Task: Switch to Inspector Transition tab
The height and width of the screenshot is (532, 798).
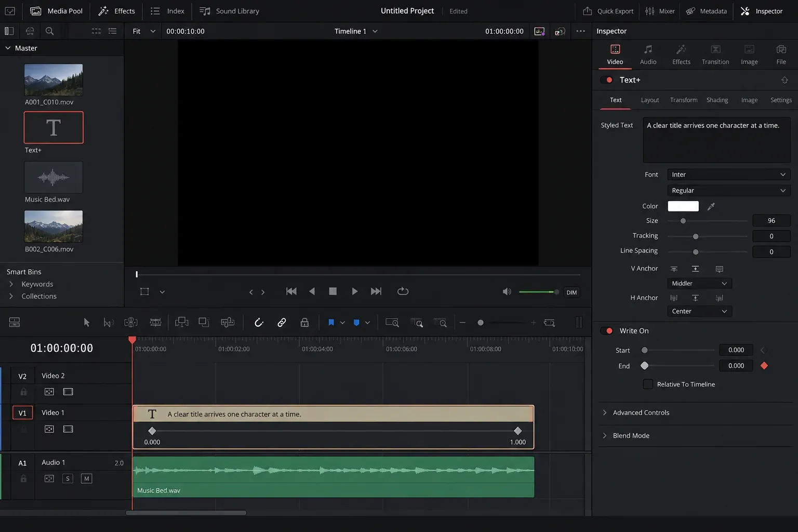Action: click(715, 55)
